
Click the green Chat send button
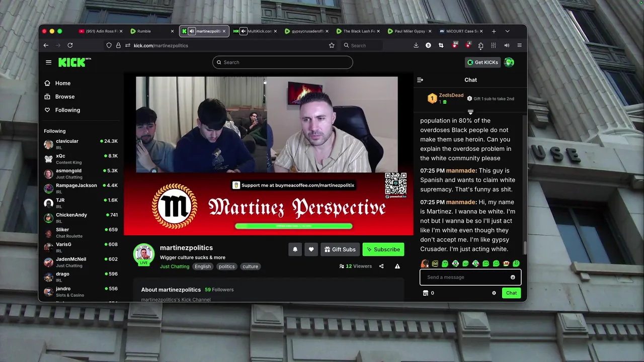coord(511,293)
